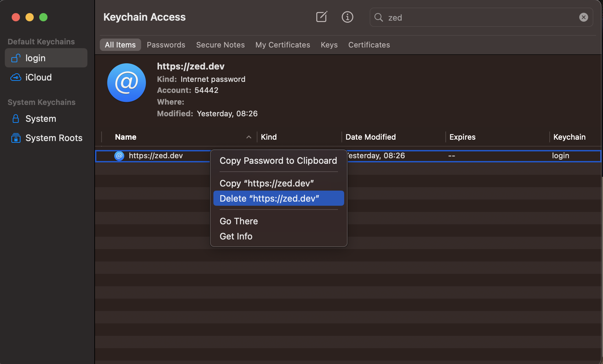Select System Roots sidebar label

click(54, 138)
